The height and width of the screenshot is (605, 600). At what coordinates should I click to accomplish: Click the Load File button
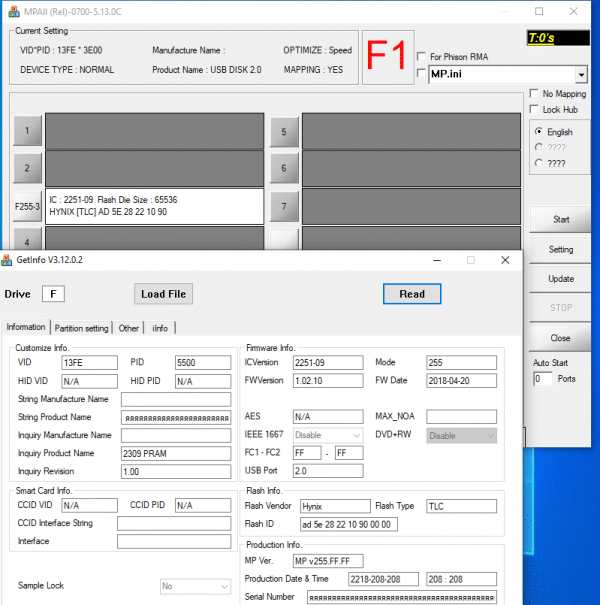[x=163, y=294]
